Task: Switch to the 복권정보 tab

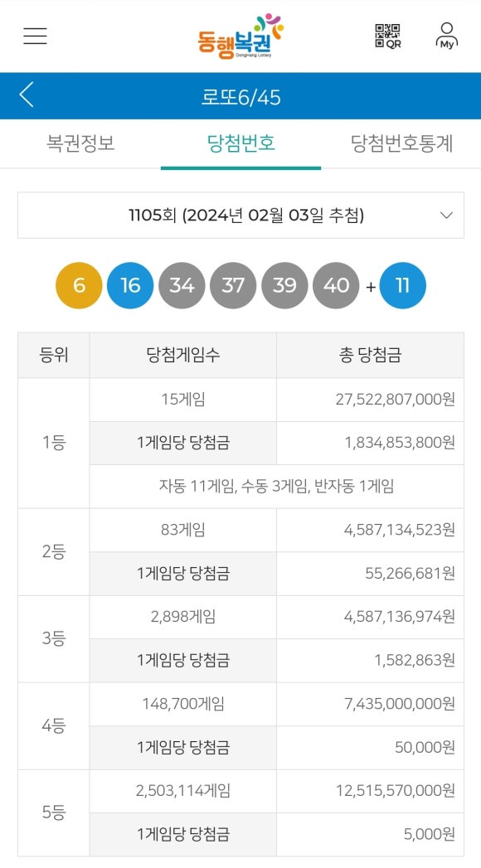Action: tap(80, 144)
